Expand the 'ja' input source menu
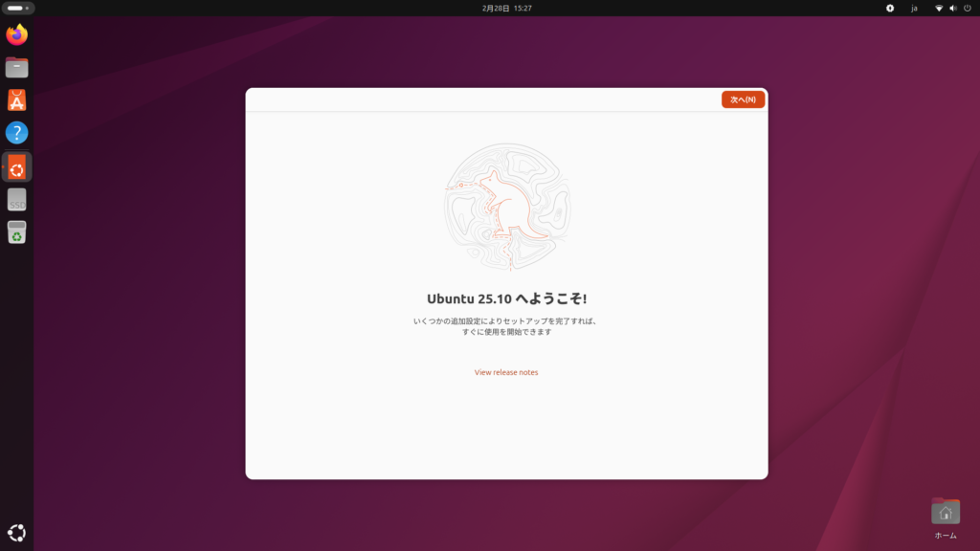Image resolution: width=980 pixels, height=551 pixels. (x=914, y=8)
